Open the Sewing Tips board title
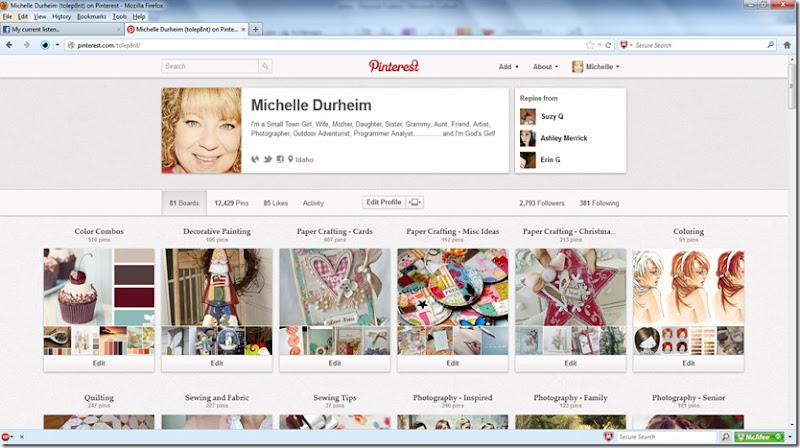The height and width of the screenshot is (448, 800). [x=335, y=397]
